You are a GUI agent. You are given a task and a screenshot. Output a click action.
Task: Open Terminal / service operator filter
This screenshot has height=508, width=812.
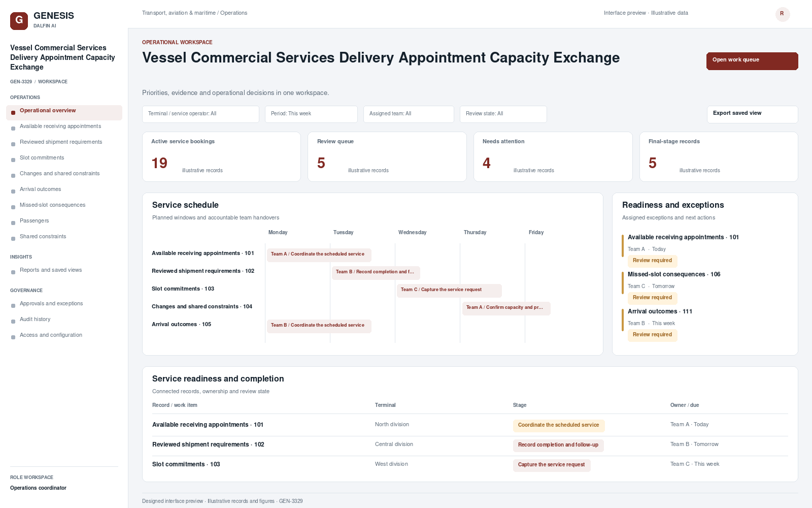tap(200, 114)
